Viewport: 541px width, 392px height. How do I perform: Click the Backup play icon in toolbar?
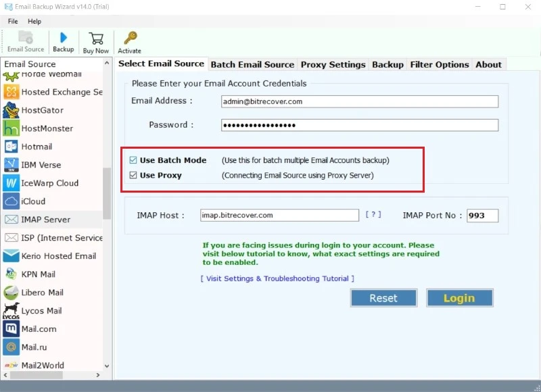[x=64, y=38]
